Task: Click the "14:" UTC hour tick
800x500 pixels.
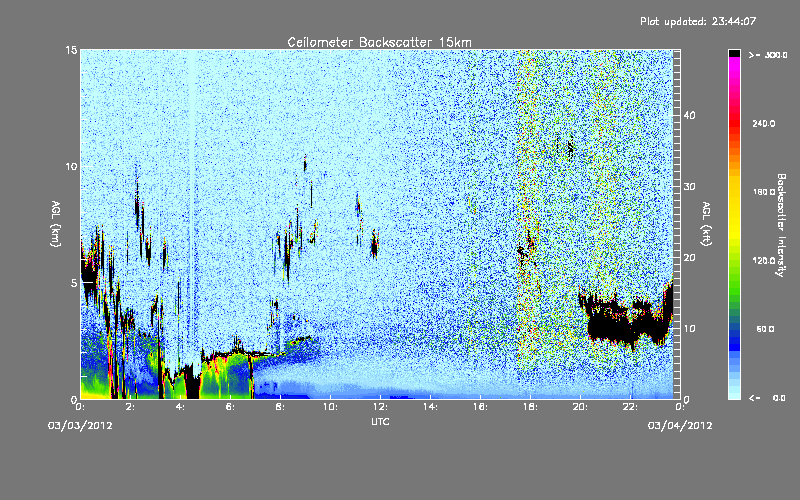Action: (x=430, y=407)
